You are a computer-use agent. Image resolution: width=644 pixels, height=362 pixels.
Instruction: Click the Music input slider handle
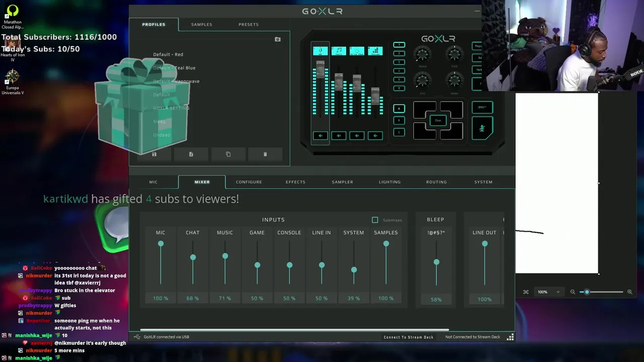click(225, 256)
